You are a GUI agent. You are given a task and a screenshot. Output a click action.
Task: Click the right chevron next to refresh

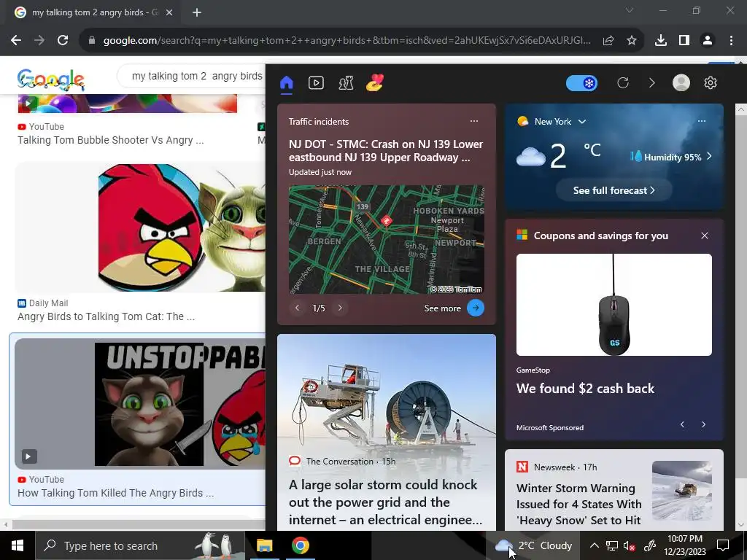point(651,83)
